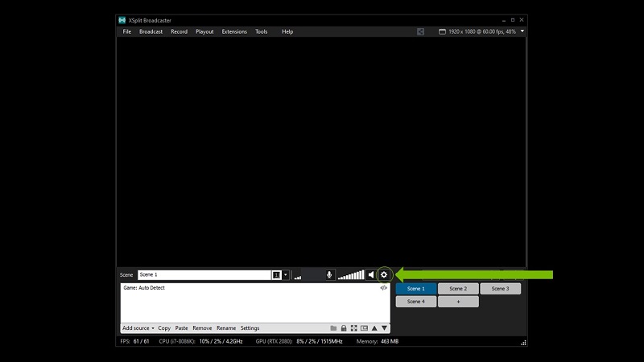The width and height of the screenshot is (644, 362).
Task: Move source up with up arrow
Action: (374, 328)
